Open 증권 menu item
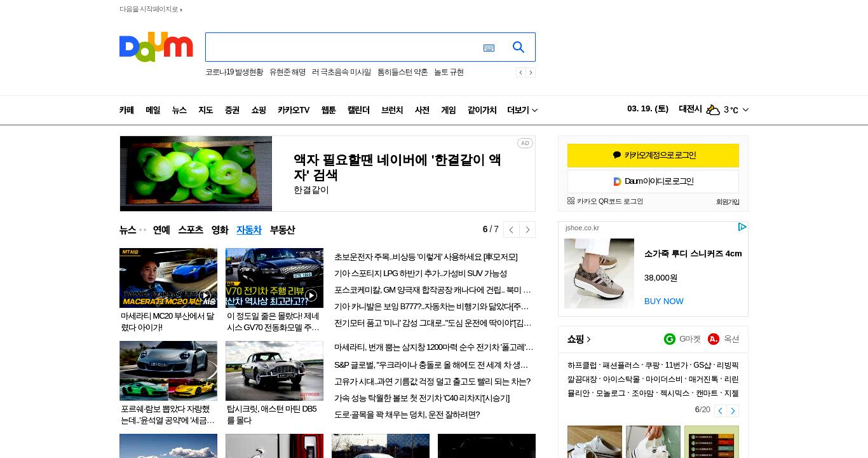 (232, 110)
